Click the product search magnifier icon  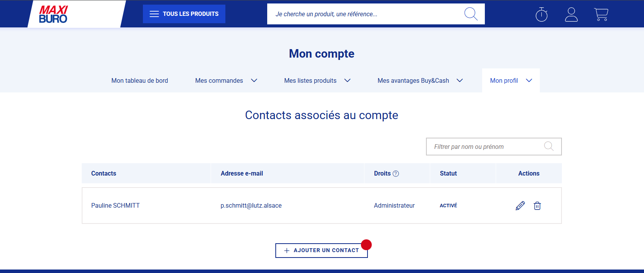pyautogui.click(x=471, y=14)
